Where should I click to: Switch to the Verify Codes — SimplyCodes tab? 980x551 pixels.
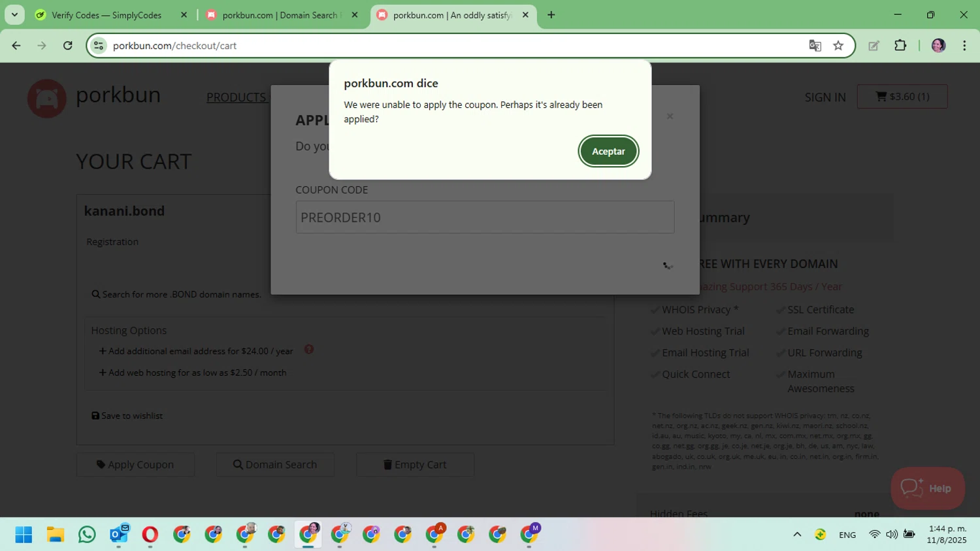pos(106,15)
